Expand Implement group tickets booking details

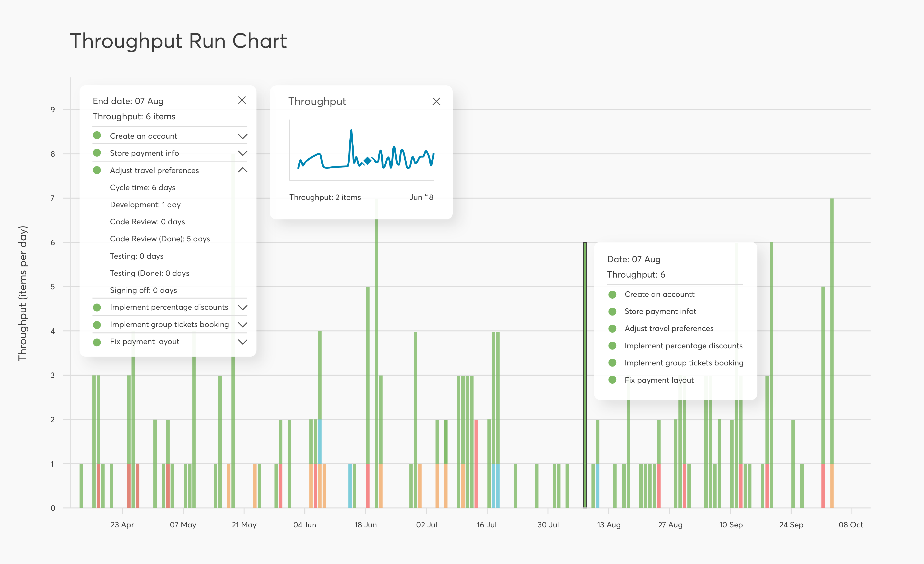242,324
